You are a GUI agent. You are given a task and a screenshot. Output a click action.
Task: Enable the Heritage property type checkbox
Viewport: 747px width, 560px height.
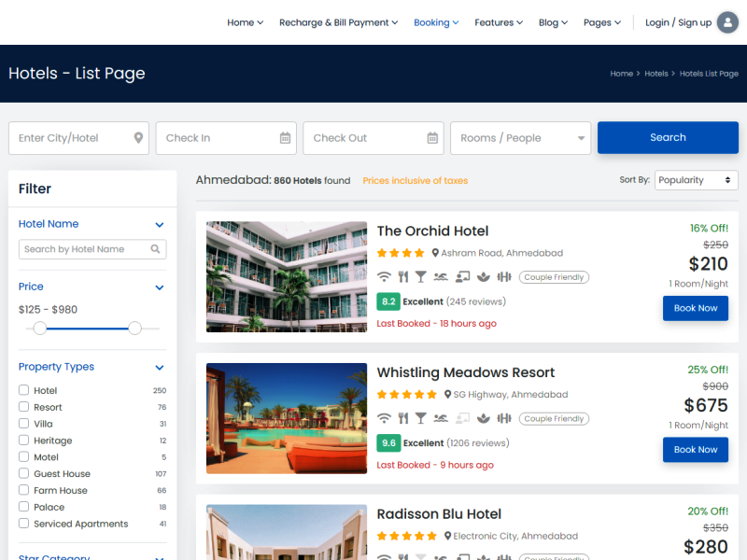(x=23, y=440)
